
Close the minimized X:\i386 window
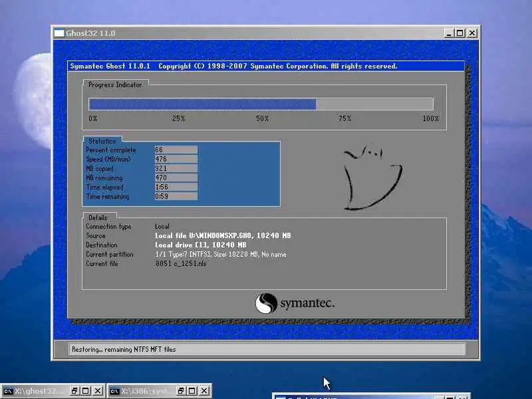(204, 391)
